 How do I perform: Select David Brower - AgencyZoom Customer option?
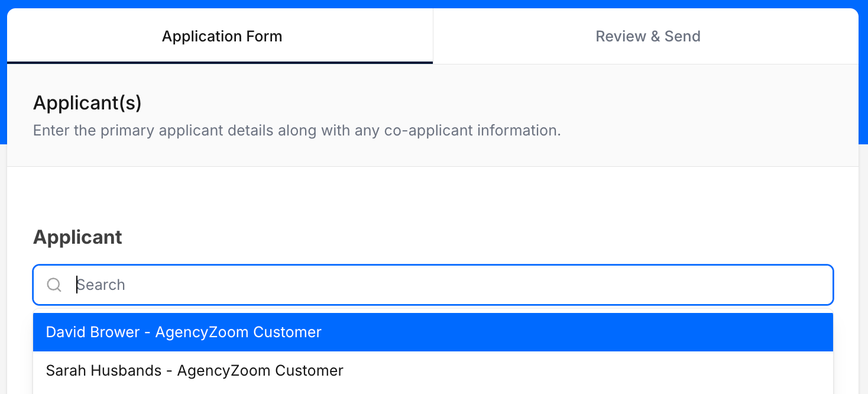[x=184, y=332]
